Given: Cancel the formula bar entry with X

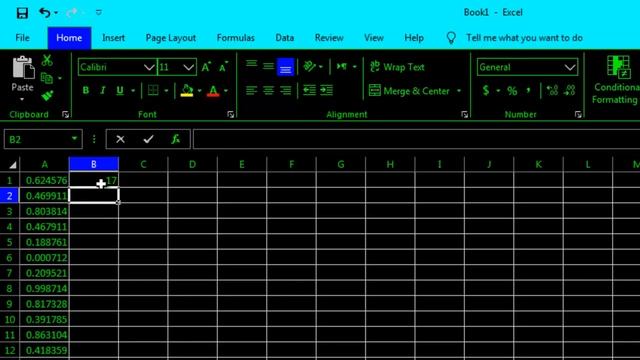Looking at the screenshot, I should click(x=120, y=140).
